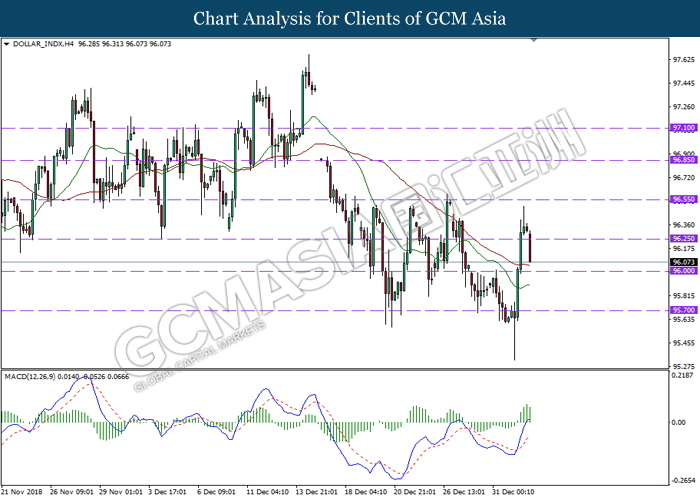Select the 95.700 purple price level label

tap(683, 310)
